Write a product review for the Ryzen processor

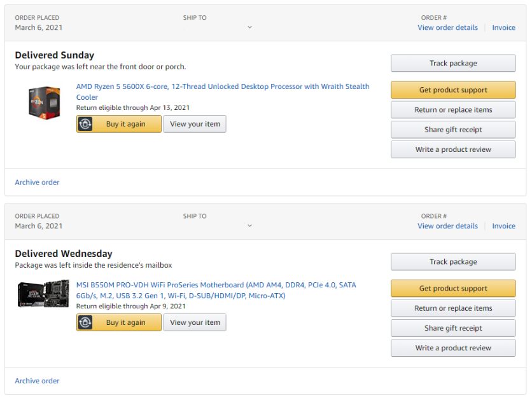point(453,149)
